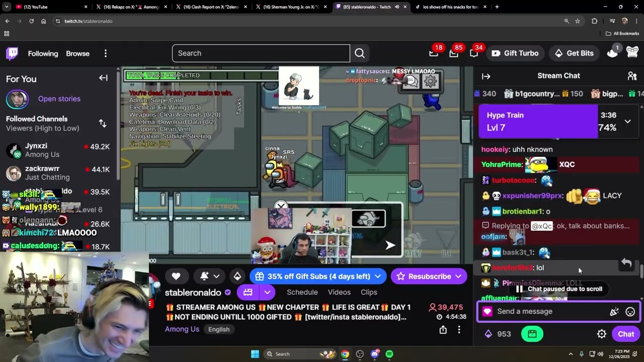Sort followed channels by viewers
Image resolution: width=644 pixels, height=362 pixels.
103,123
